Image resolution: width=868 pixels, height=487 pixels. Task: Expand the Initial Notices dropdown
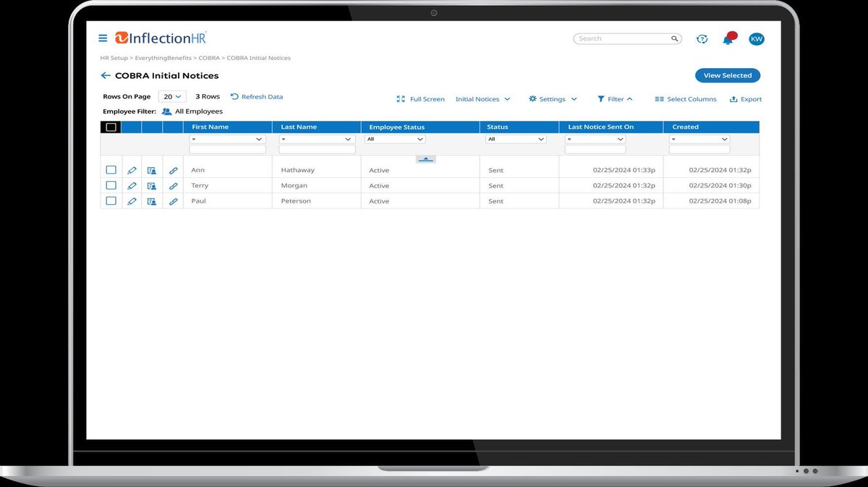click(x=482, y=99)
